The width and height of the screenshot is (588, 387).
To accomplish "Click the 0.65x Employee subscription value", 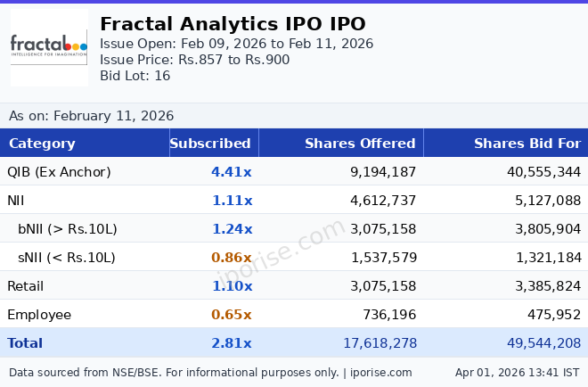I will [231, 315].
